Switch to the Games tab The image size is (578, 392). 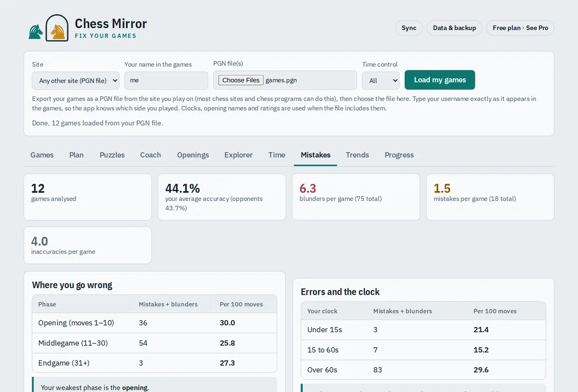(42, 155)
